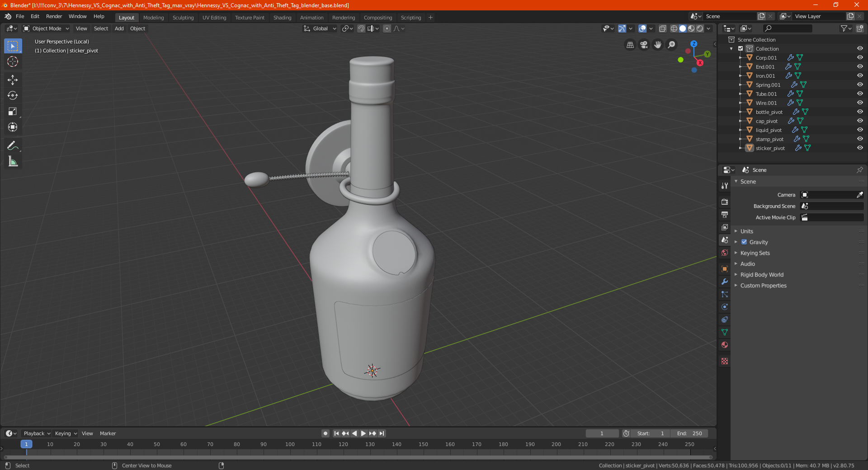Image resolution: width=868 pixels, height=470 pixels.
Task: Click the End frame 250 field
Action: click(x=689, y=433)
